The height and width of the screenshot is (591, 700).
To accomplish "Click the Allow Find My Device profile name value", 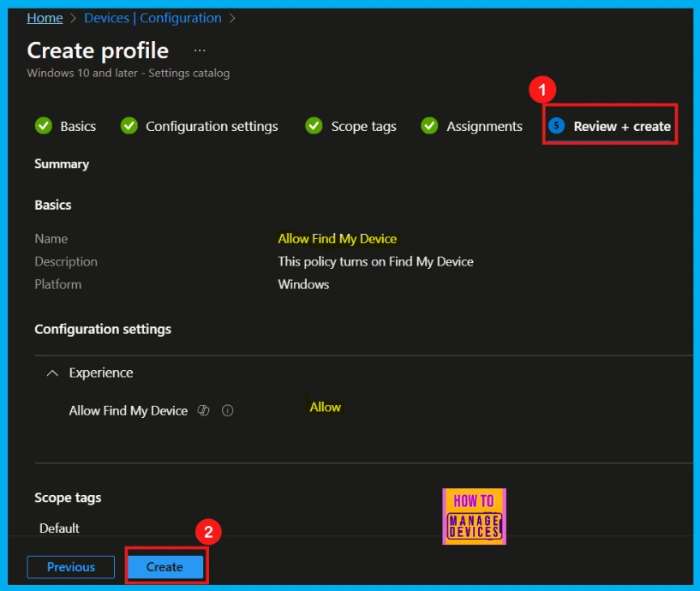I will click(x=338, y=239).
